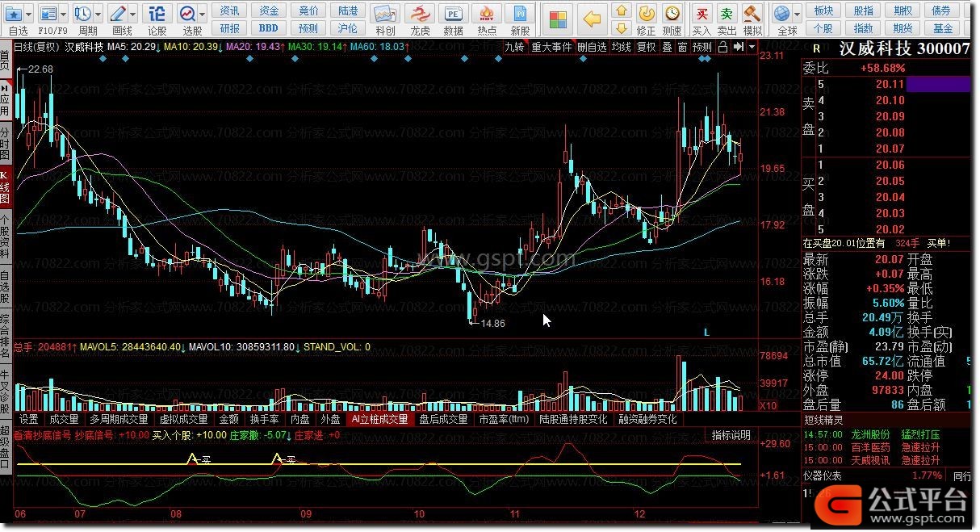Expand the 全球 globe dropdown arrow
The width and height of the screenshot is (980, 532).
click(797, 14)
